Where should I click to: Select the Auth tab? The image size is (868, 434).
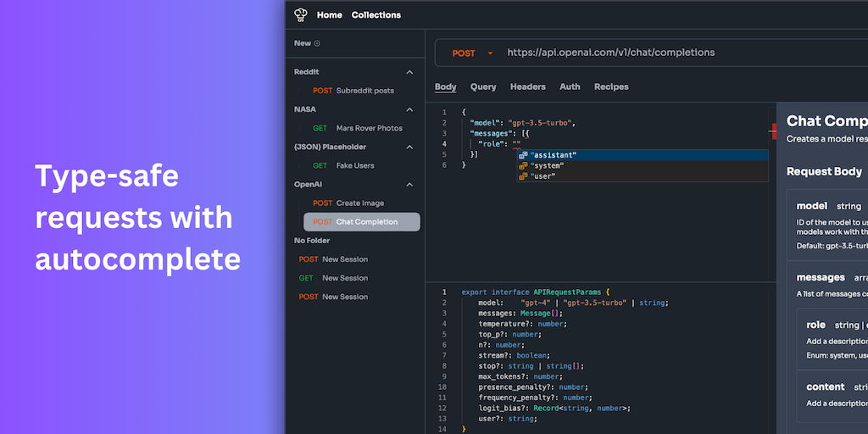point(570,86)
